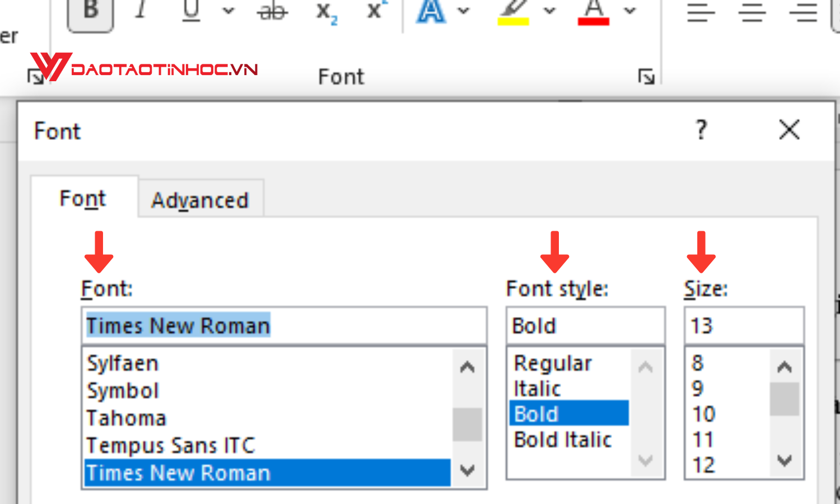Select Tahoma from the font list
840x504 pixels.
[127, 418]
